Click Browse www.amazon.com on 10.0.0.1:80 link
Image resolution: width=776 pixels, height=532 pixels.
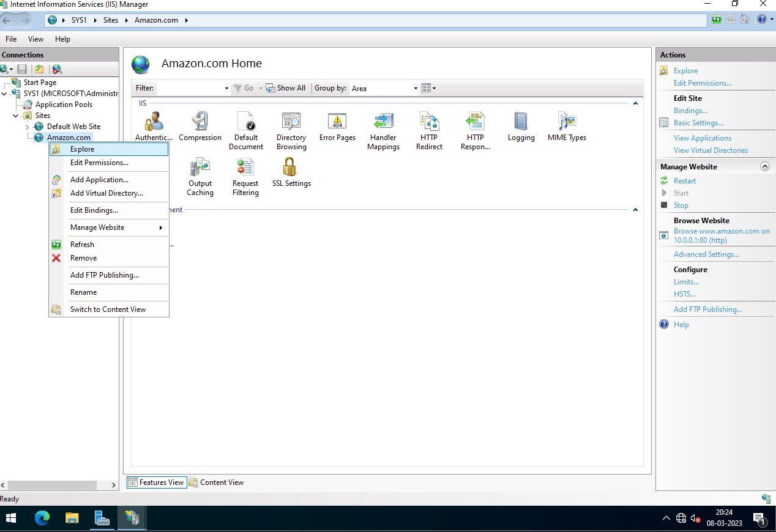pos(722,236)
